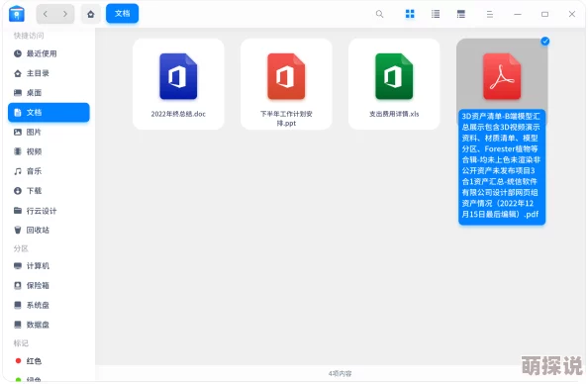588x384 pixels.
Task: Click the 支出费用详情.xls filename text
Action: pos(394,114)
